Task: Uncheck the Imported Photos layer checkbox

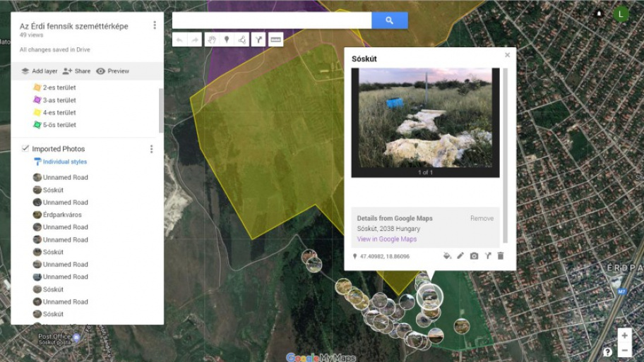Action: tap(25, 149)
